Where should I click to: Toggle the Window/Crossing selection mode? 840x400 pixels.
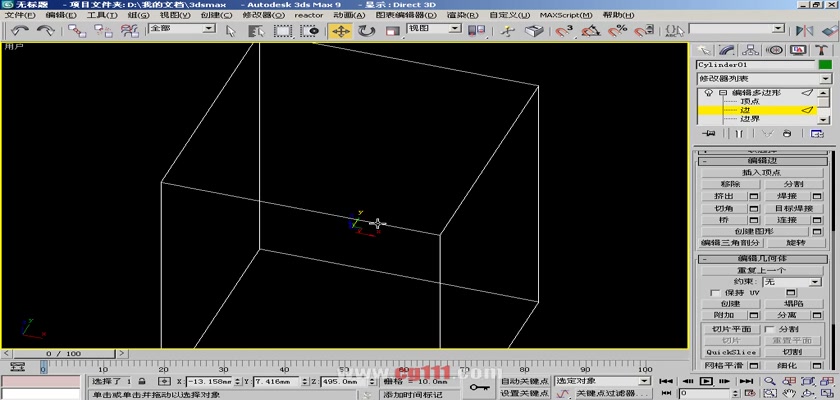coord(310,31)
